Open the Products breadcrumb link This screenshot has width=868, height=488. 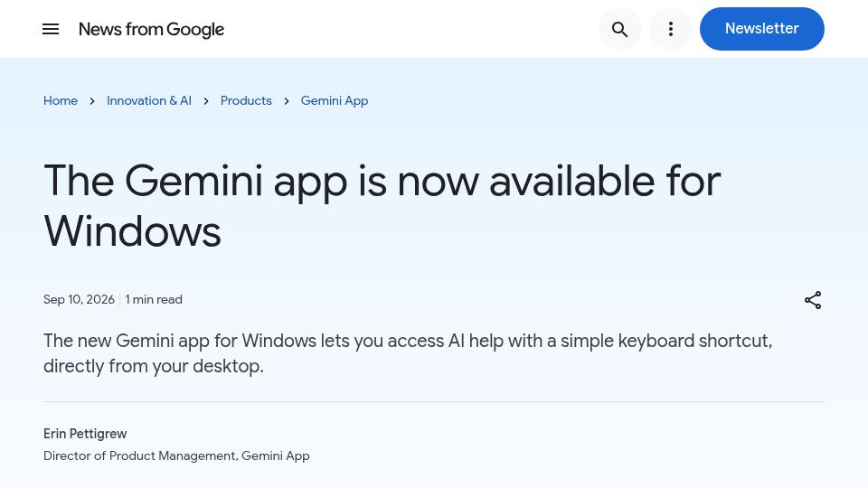click(x=246, y=100)
